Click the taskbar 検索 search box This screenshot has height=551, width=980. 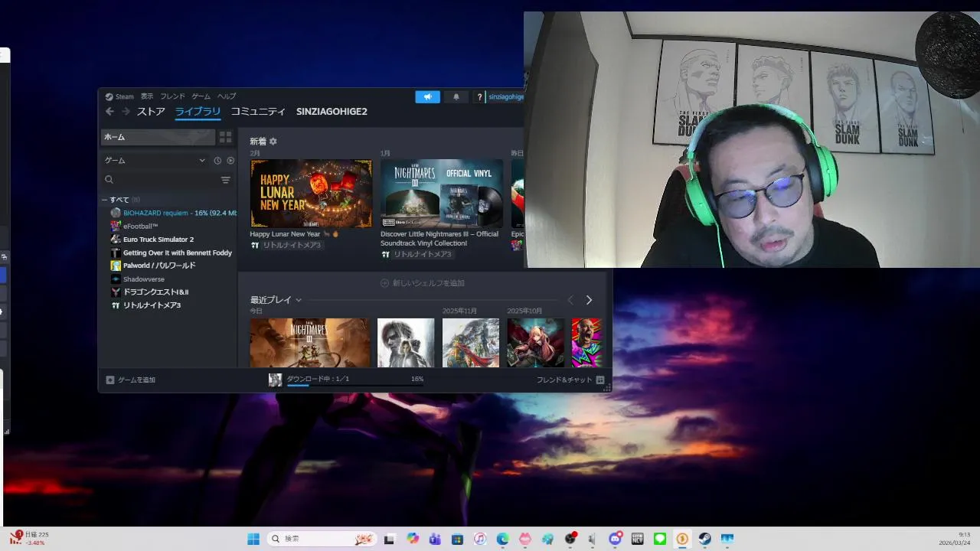coord(322,539)
